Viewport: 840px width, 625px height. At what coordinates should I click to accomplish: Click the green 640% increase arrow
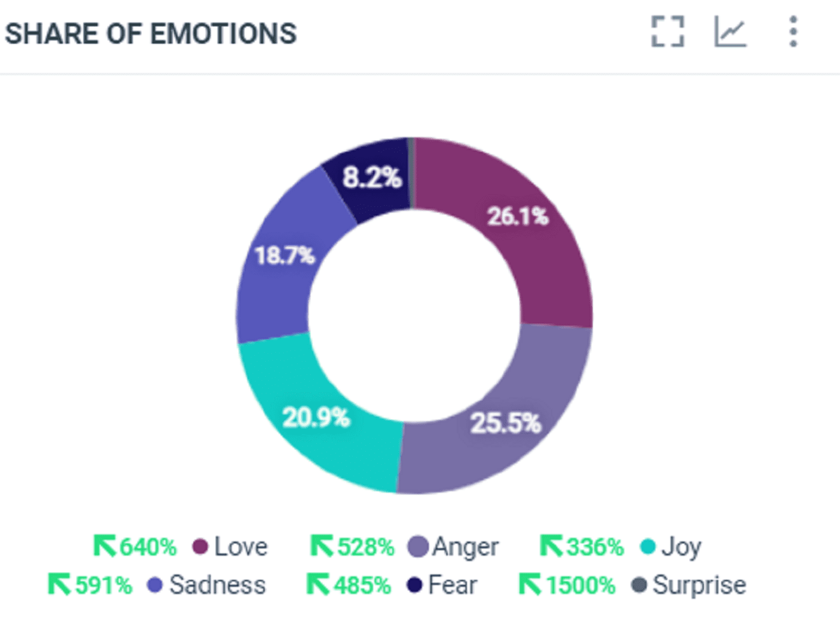pos(104,546)
